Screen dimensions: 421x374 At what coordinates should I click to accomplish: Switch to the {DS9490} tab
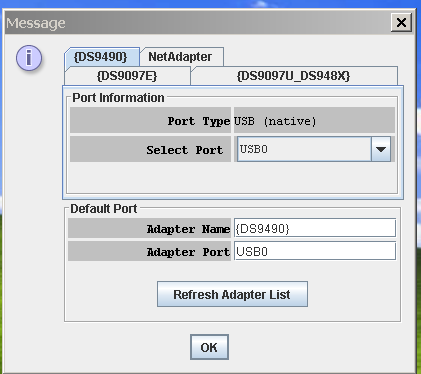(102, 57)
